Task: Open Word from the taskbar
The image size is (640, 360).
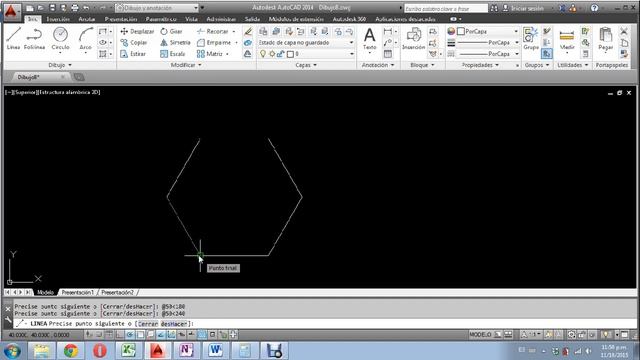Action: pyautogui.click(x=216, y=351)
